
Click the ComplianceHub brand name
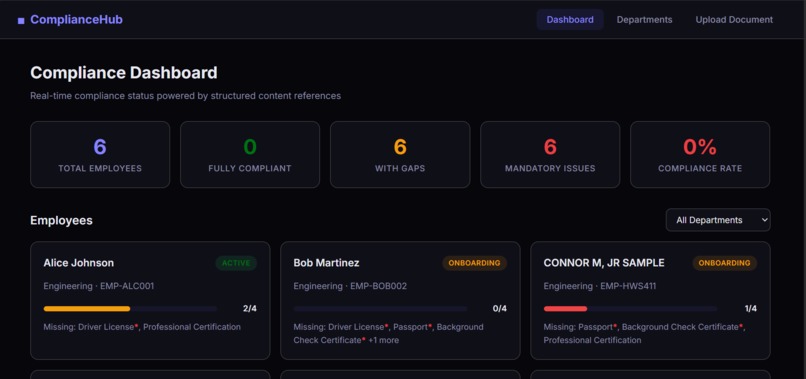76,20
